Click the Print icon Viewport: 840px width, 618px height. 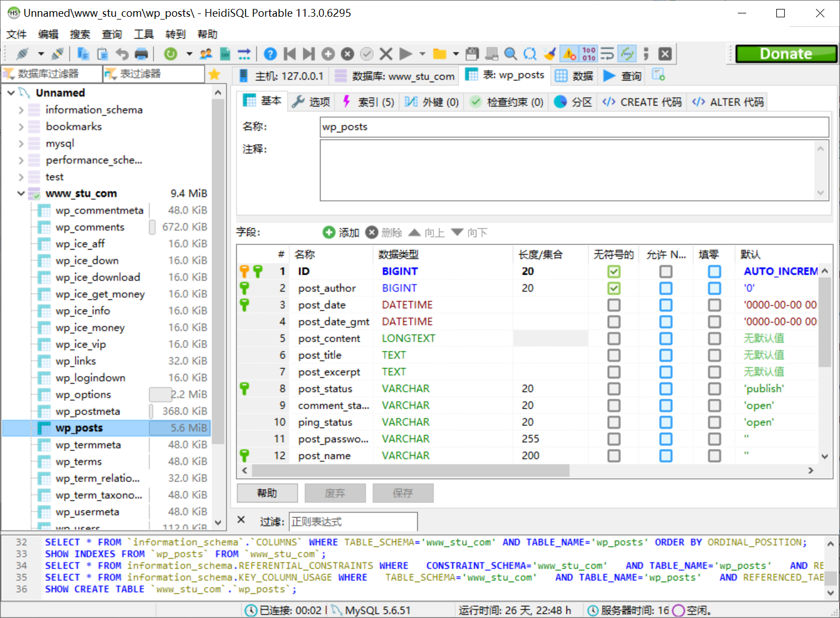141,54
